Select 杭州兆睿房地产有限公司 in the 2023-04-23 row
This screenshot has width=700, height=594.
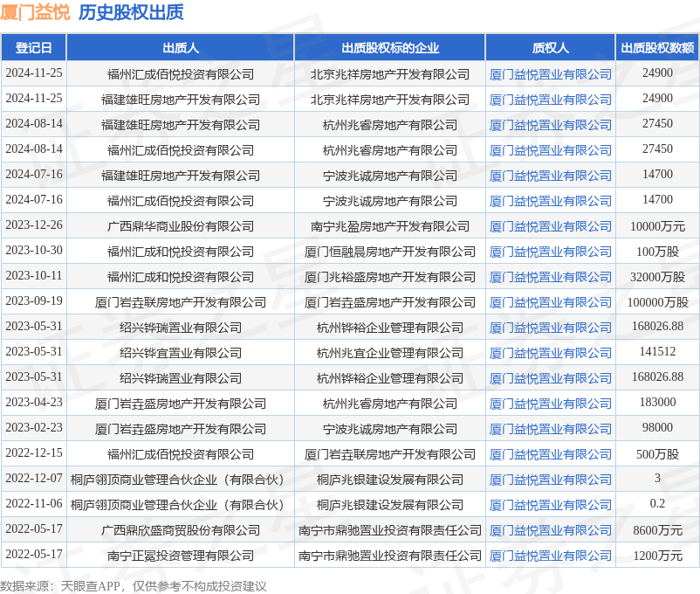click(390, 404)
